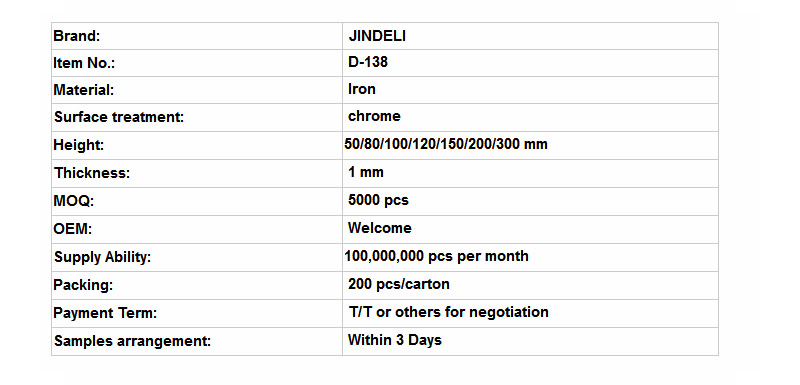Click the Brand: label cell
This screenshot has height=385, width=800.
196,36
